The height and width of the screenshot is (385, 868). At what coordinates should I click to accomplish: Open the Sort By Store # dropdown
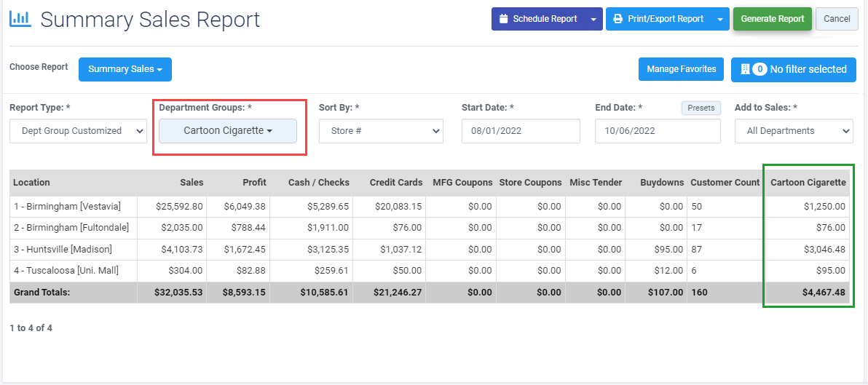click(381, 131)
